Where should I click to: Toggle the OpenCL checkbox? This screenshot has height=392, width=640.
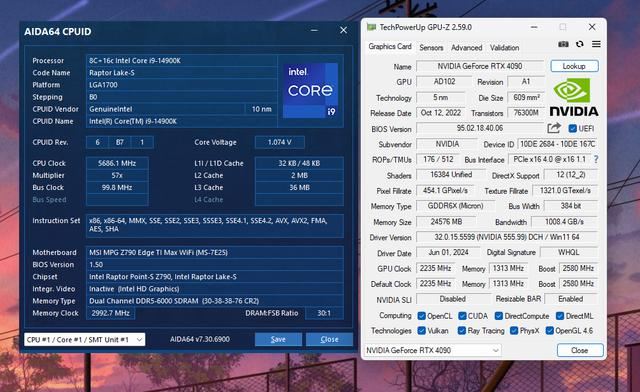422,316
